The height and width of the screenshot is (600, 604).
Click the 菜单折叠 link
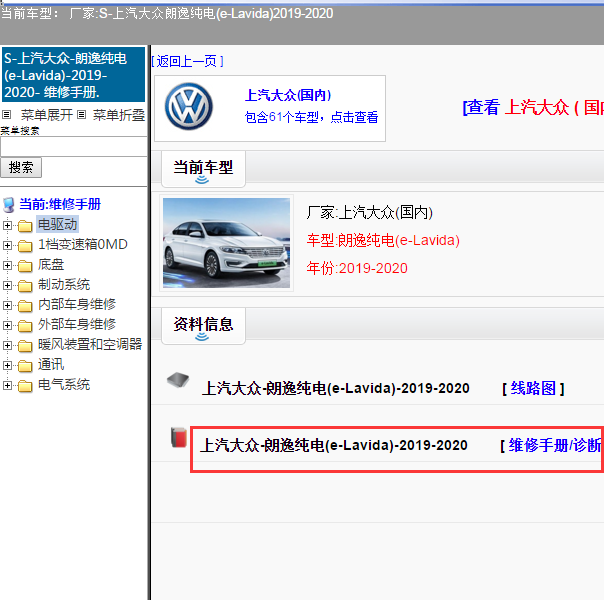tap(119, 115)
